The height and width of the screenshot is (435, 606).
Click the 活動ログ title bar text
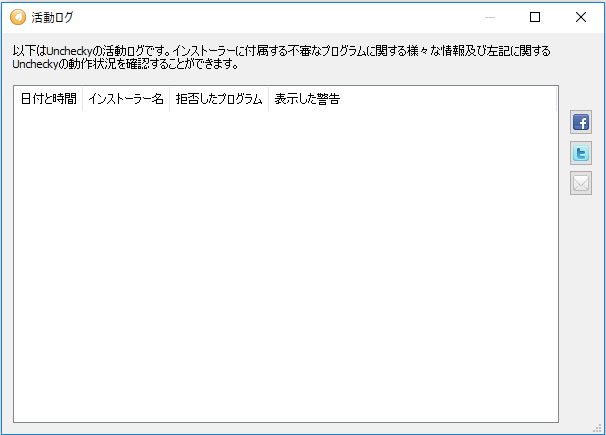(x=52, y=17)
